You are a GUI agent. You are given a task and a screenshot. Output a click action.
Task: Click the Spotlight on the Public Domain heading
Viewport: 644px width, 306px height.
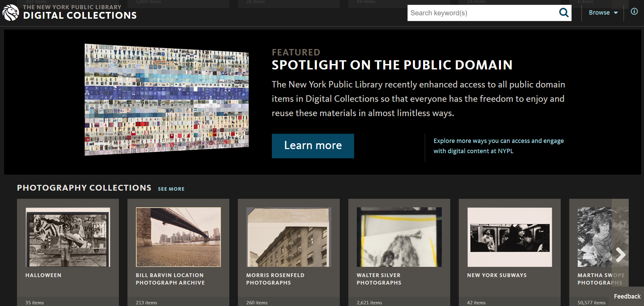click(392, 65)
